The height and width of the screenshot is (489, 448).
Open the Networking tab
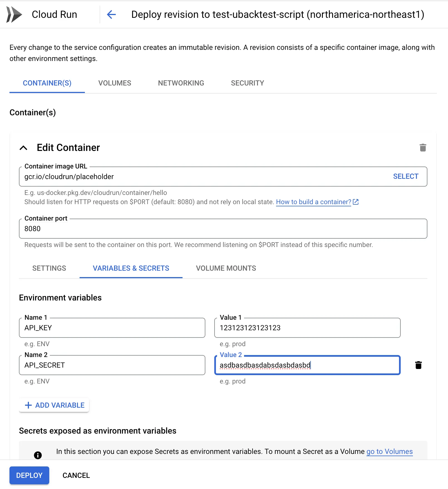181,83
